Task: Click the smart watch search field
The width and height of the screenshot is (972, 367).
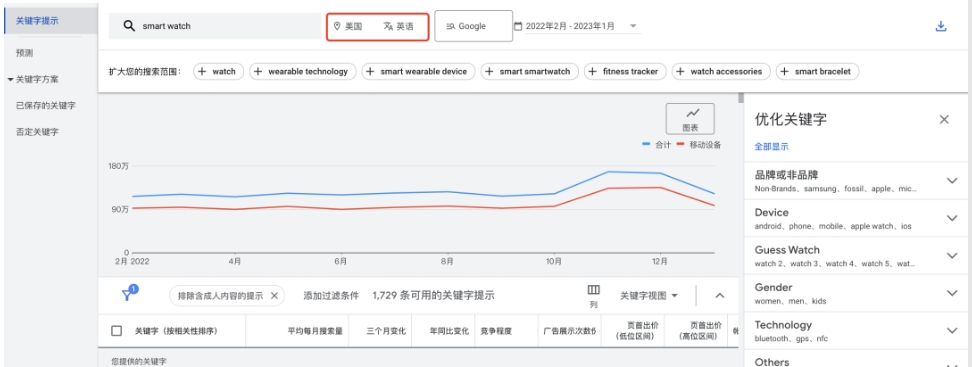Action: pyautogui.click(x=214, y=26)
